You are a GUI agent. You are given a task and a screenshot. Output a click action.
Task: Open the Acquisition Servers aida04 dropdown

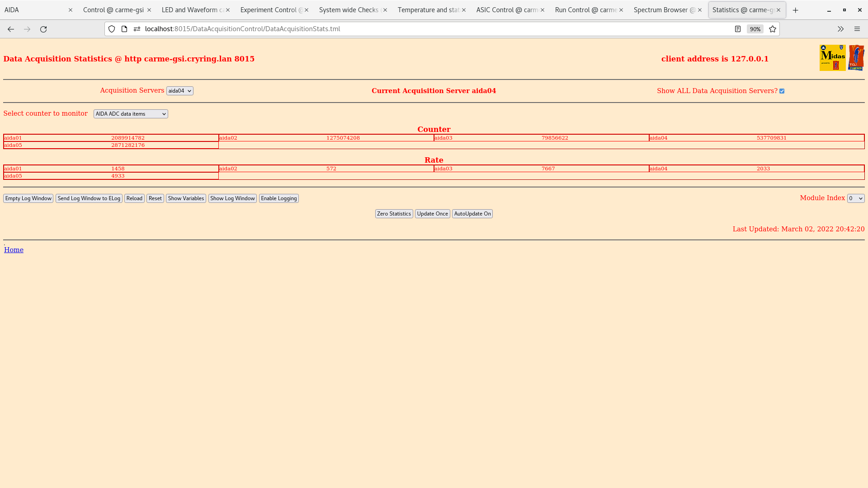(x=179, y=91)
